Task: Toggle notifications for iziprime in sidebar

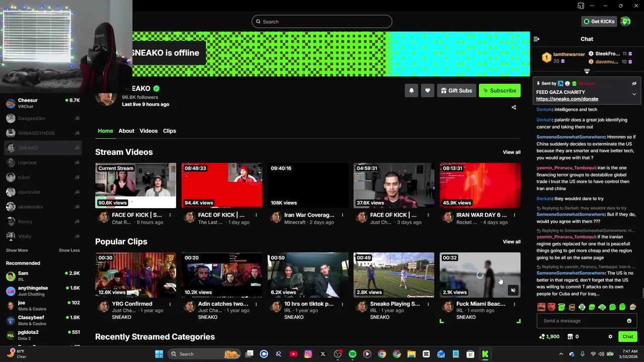Action: 77,162
